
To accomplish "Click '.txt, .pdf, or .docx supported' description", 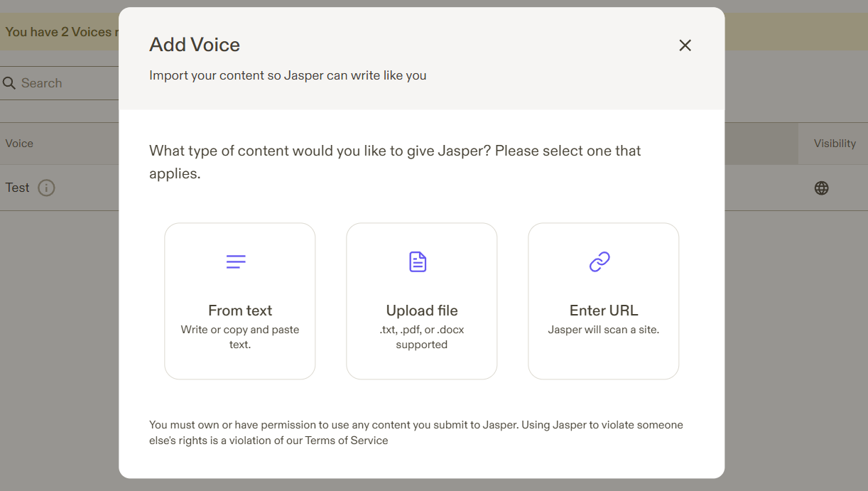I will point(422,337).
